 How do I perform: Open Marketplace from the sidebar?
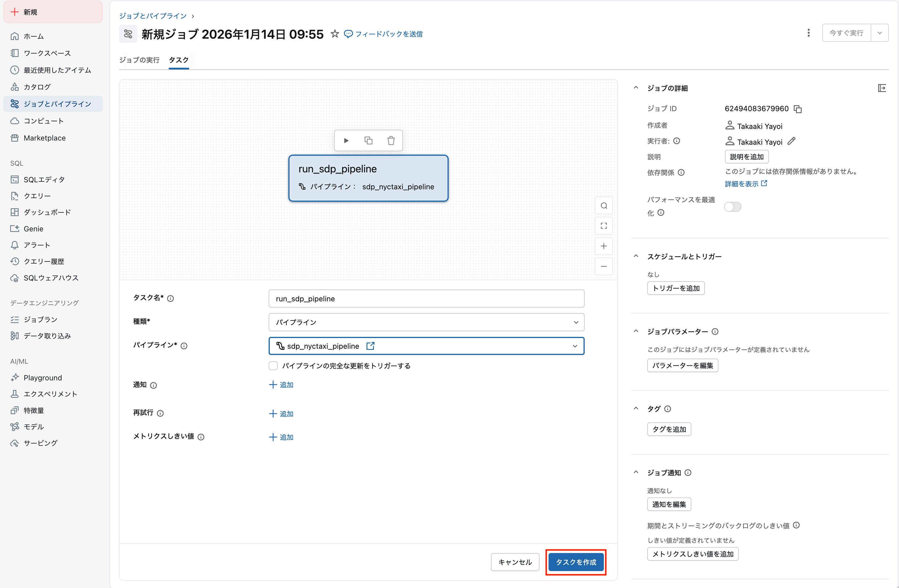[44, 138]
